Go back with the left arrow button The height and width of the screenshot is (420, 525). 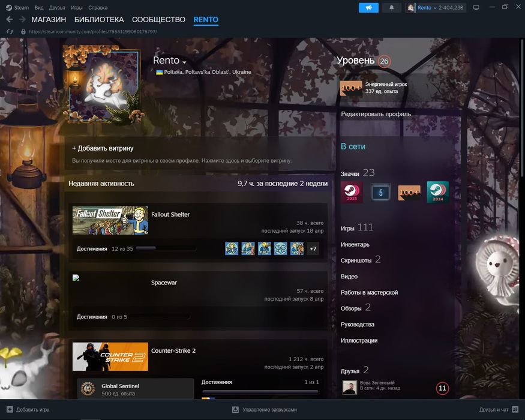pos(10,19)
